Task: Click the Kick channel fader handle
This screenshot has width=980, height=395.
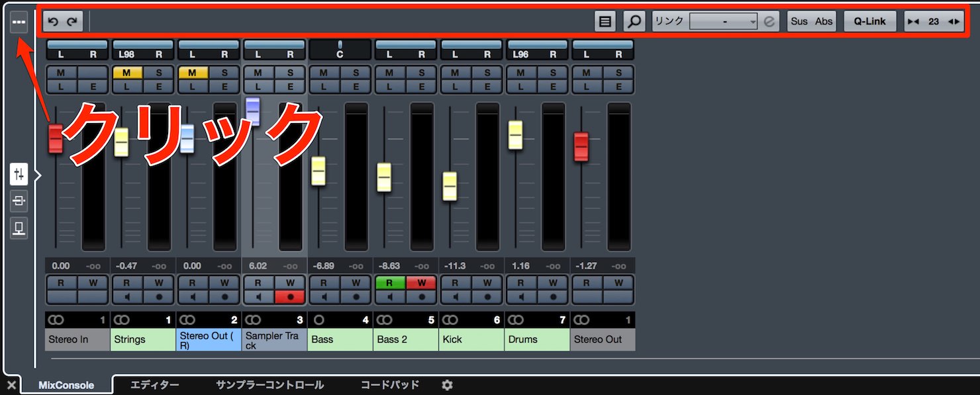Action: point(450,186)
